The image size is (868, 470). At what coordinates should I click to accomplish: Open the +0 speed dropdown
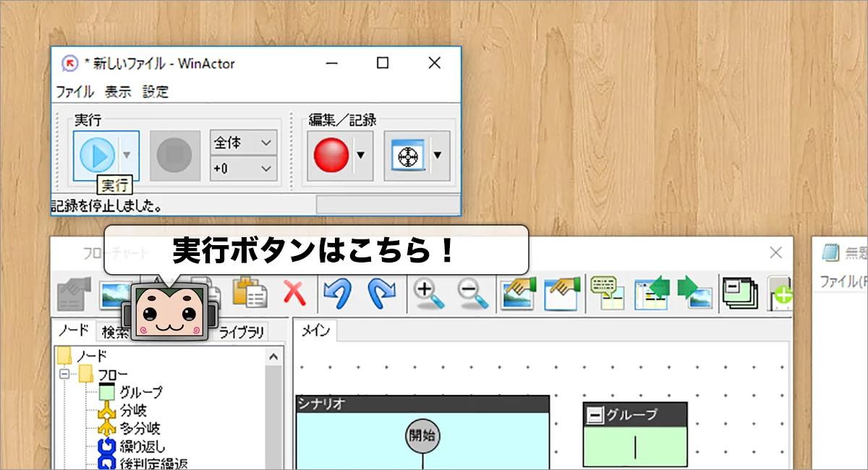tap(243, 168)
